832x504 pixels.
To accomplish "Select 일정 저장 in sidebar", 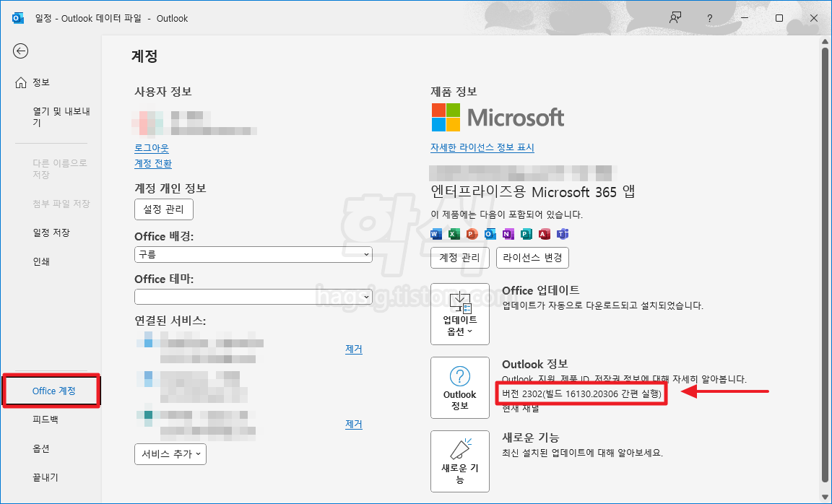I will [x=51, y=233].
